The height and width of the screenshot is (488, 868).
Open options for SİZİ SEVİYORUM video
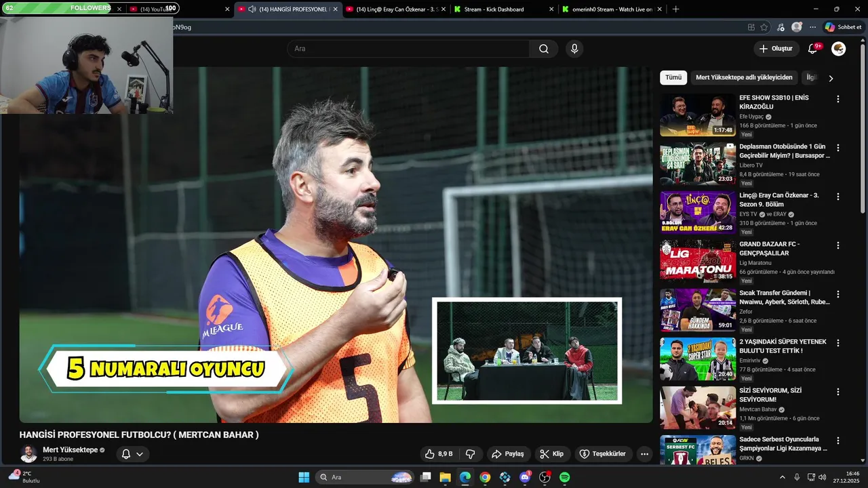[x=837, y=392]
